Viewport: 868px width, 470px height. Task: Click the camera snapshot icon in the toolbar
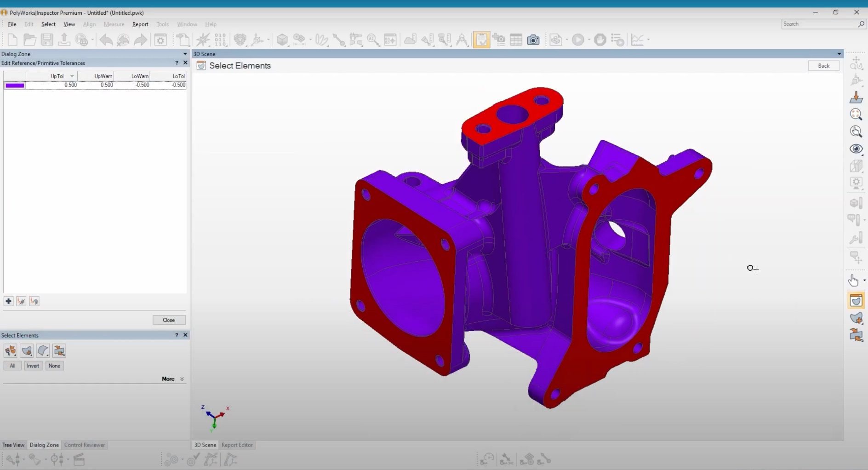point(533,40)
